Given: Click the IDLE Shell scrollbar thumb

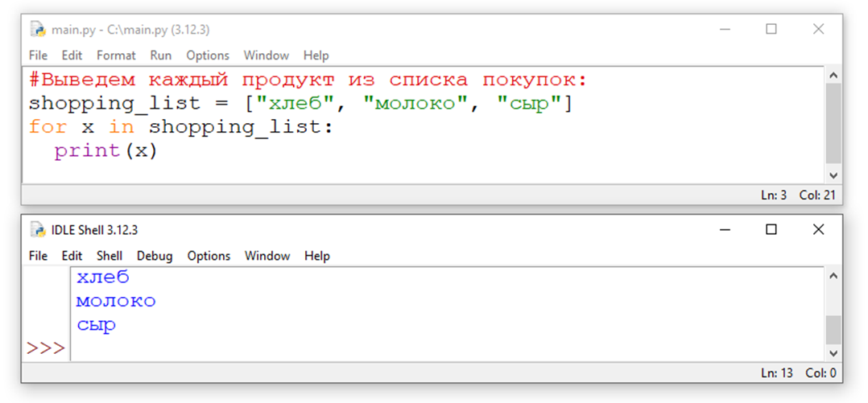Looking at the screenshot, I should [833, 330].
